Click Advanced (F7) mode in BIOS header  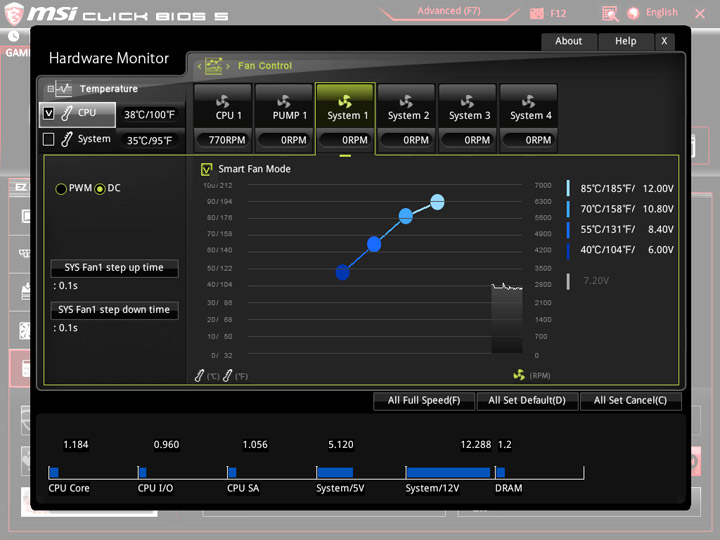point(449,11)
